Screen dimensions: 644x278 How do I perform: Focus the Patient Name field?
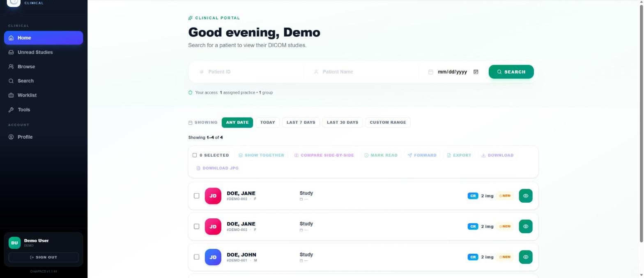click(x=362, y=72)
